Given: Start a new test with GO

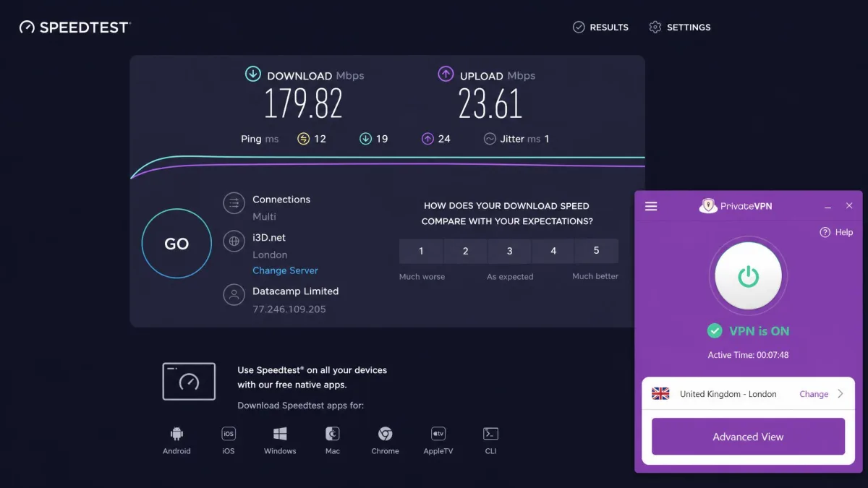Looking at the screenshot, I should (176, 244).
